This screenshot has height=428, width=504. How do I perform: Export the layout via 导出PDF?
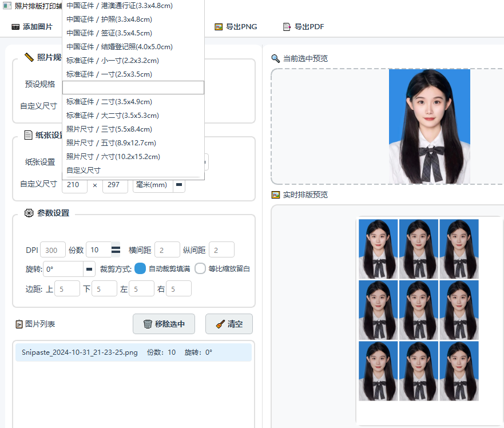(304, 27)
